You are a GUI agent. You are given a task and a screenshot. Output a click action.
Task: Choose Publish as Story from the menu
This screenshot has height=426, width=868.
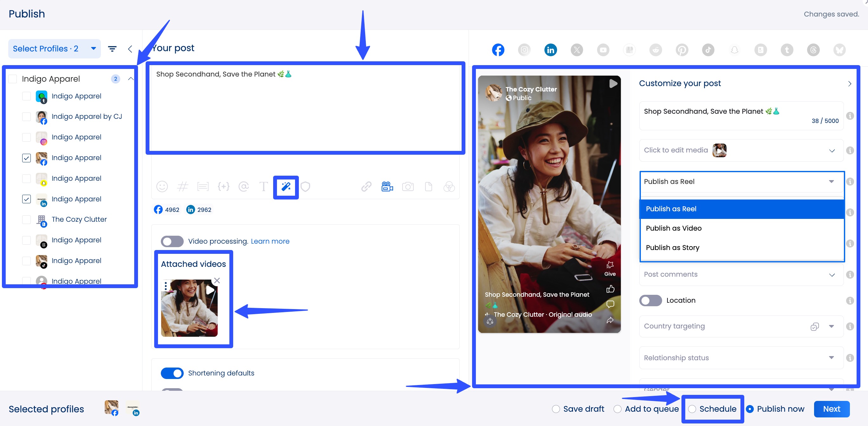tap(672, 247)
